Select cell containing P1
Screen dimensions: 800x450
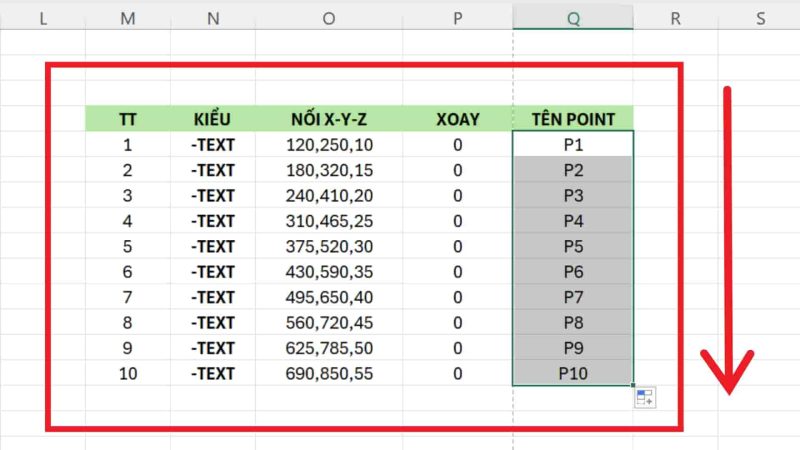[573, 144]
